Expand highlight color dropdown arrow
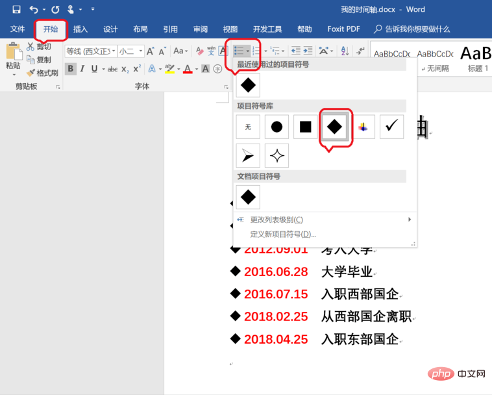Image resolution: width=492 pixels, height=395 pixels. coord(179,69)
